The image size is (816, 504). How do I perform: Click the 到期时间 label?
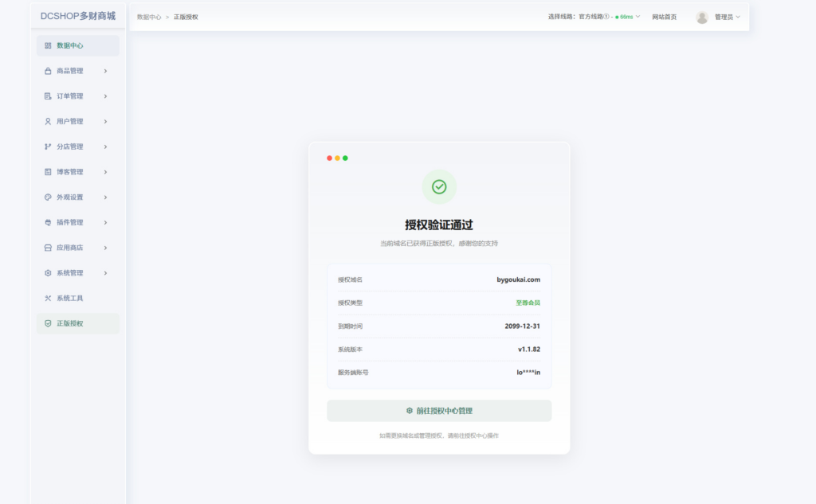[x=351, y=326]
